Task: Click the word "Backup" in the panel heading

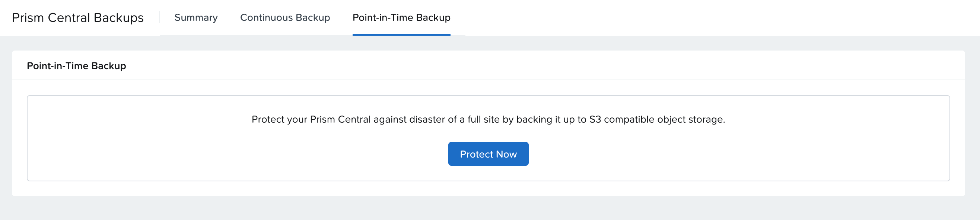Action: pos(108,66)
